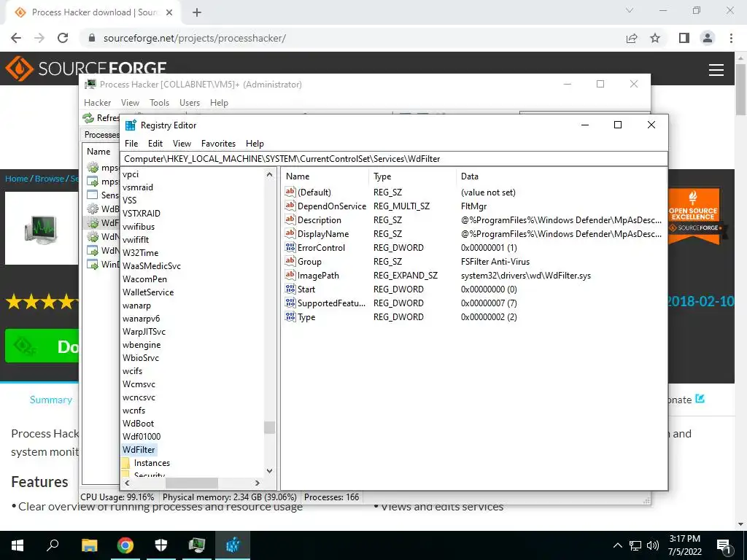Select ImagePath value icon
The image size is (747, 560).
click(x=290, y=275)
